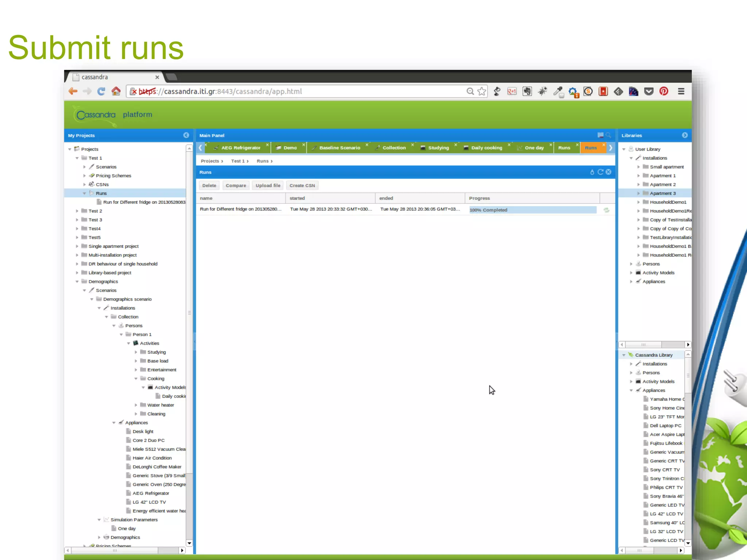The image size is (747, 560).
Task: Select Run for Different fridge tree item
Action: (144, 202)
